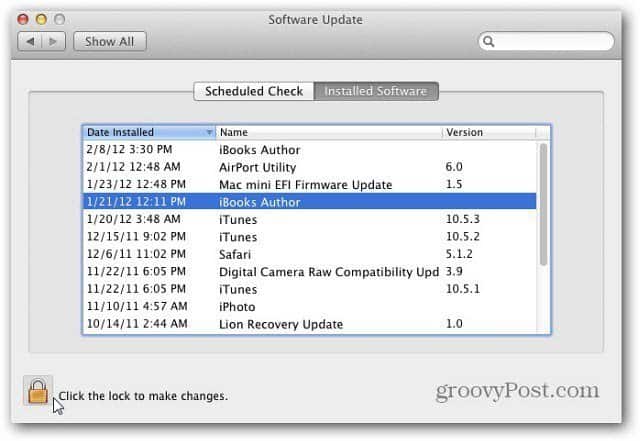The height and width of the screenshot is (441, 640).
Task: Click the installed software list scrollbar thumb
Action: [x=543, y=204]
